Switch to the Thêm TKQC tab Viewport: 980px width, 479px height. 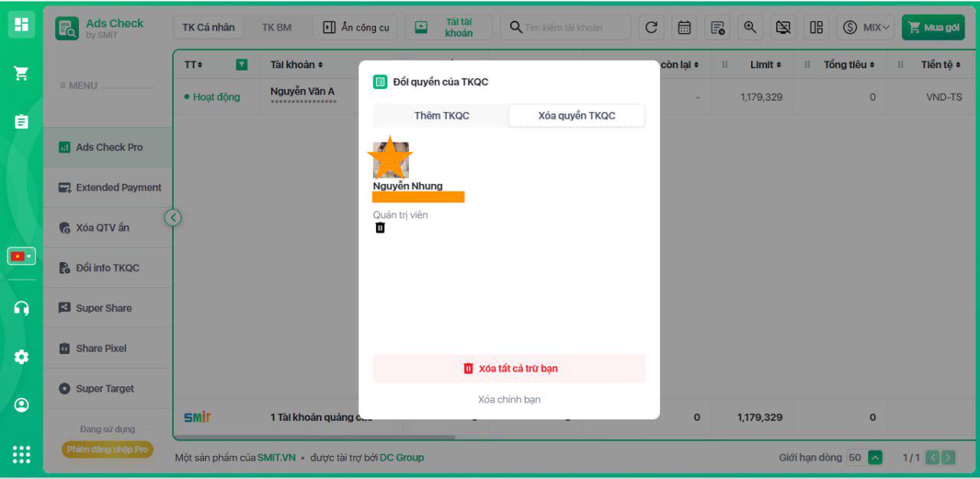442,116
